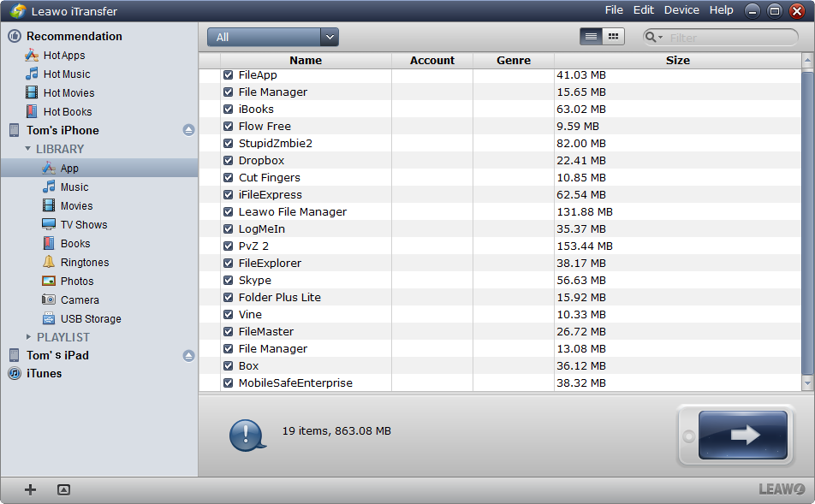
Task: Switch to grid view
Action: [613, 37]
